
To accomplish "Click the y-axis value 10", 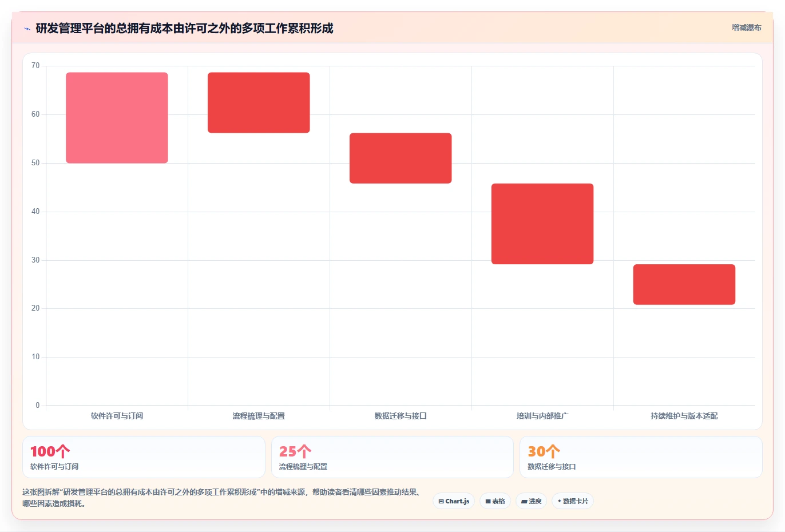I will (x=35, y=357).
